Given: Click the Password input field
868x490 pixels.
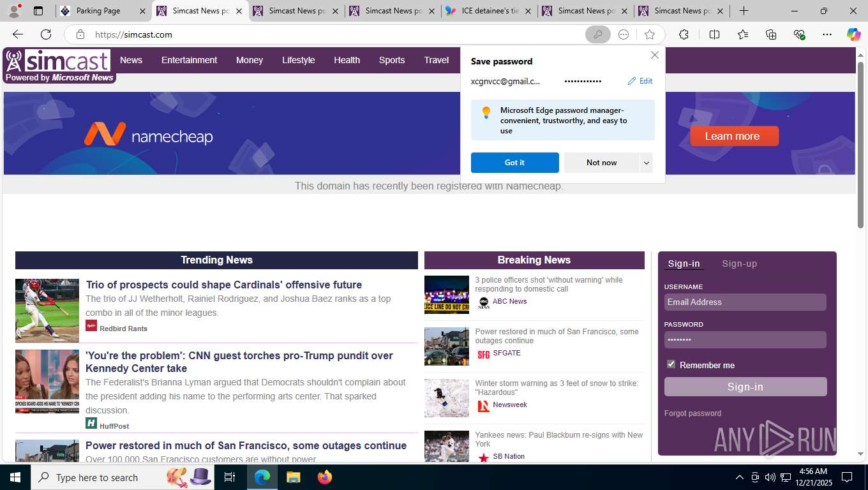Looking at the screenshot, I should tap(745, 340).
